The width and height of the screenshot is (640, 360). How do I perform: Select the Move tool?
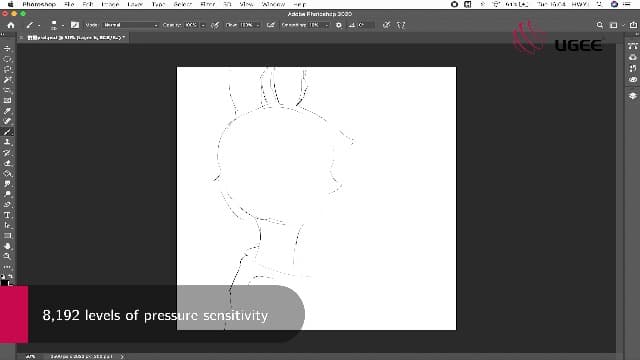(7, 49)
